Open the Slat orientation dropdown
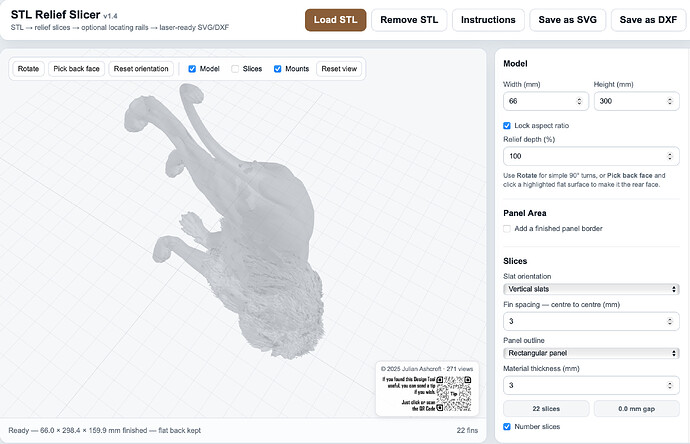Image resolution: width=690 pixels, height=444 pixels. pos(591,289)
